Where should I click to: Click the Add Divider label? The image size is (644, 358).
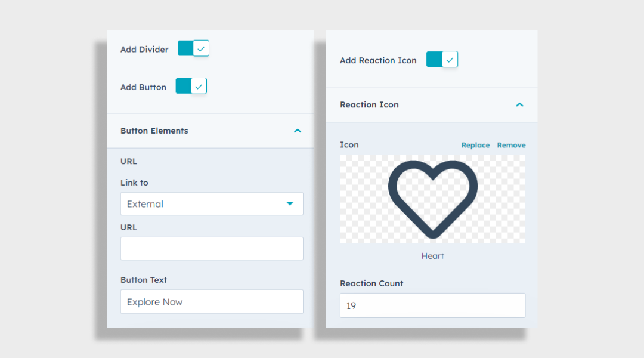point(144,50)
